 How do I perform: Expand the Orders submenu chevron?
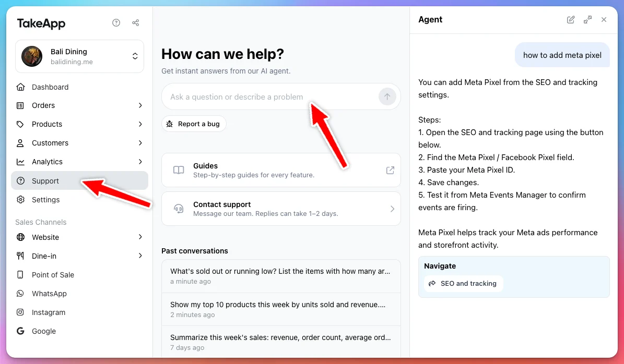140,105
